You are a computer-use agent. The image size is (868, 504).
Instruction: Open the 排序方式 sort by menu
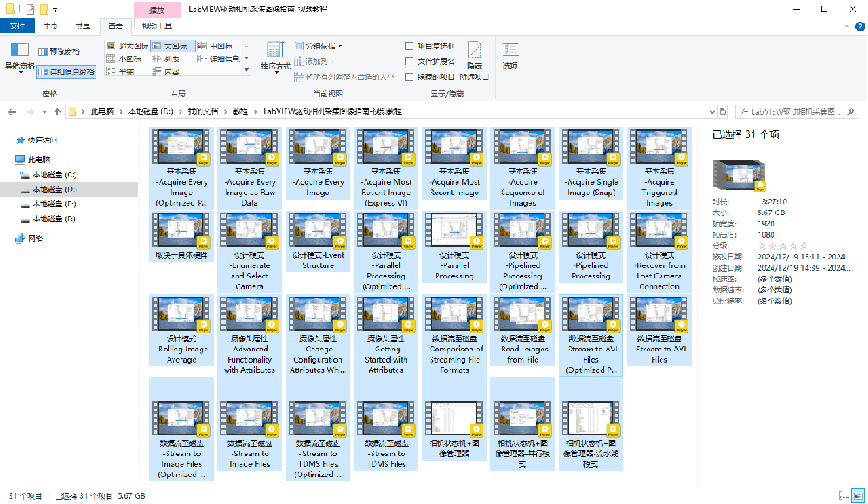[x=276, y=57]
